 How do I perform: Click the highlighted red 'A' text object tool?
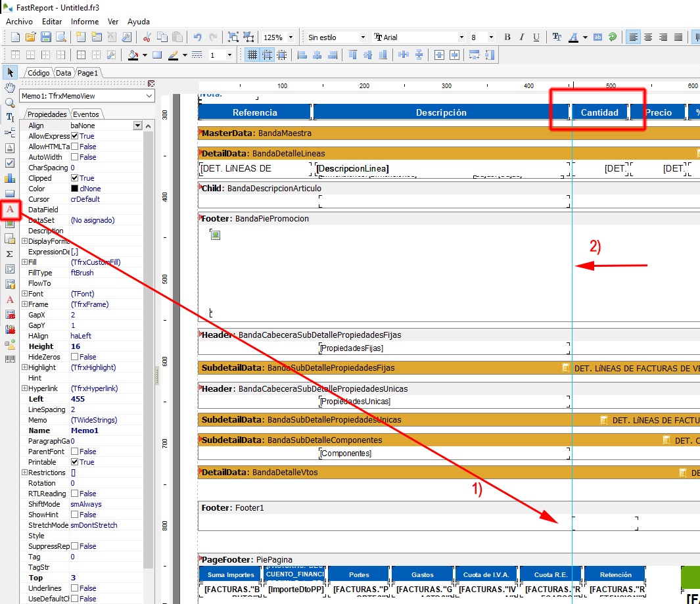[x=10, y=209]
